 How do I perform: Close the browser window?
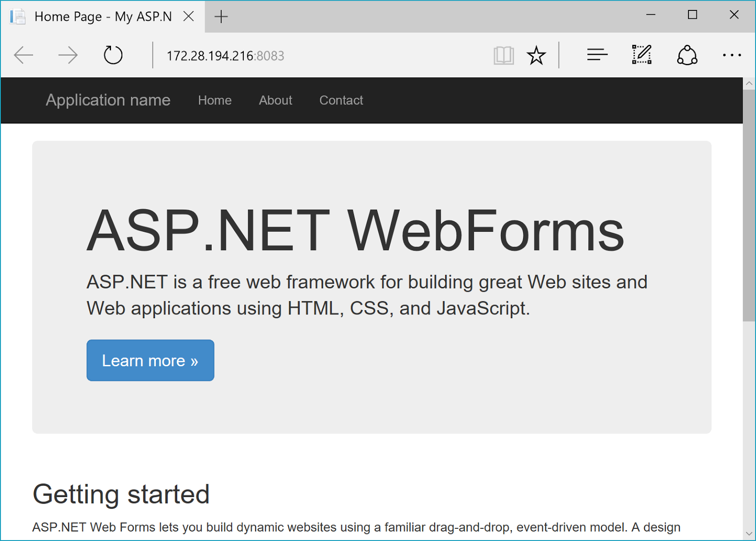pos(734,15)
